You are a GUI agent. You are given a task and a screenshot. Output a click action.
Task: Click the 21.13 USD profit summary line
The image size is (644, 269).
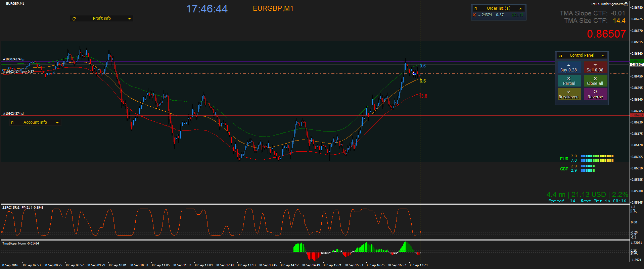point(587,195)
